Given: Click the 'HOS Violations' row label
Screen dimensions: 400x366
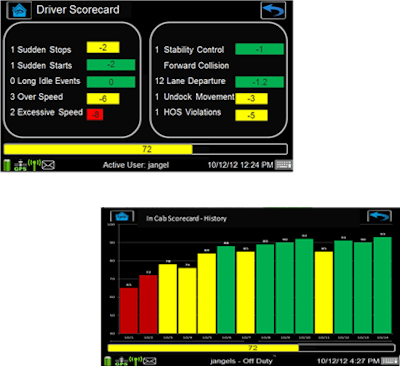Looking at the screenshot, I should tap(192, 112).
